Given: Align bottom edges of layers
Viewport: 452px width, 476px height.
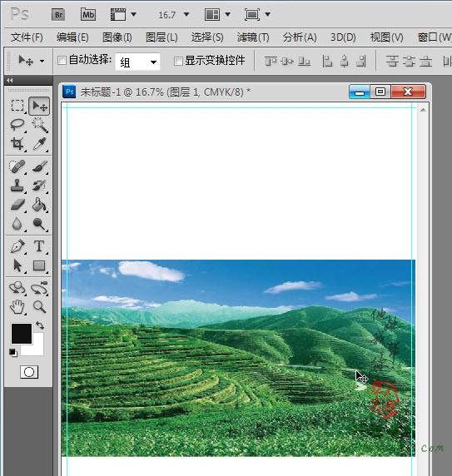Looking at the screenshot, I should click(x=304, y=62).
